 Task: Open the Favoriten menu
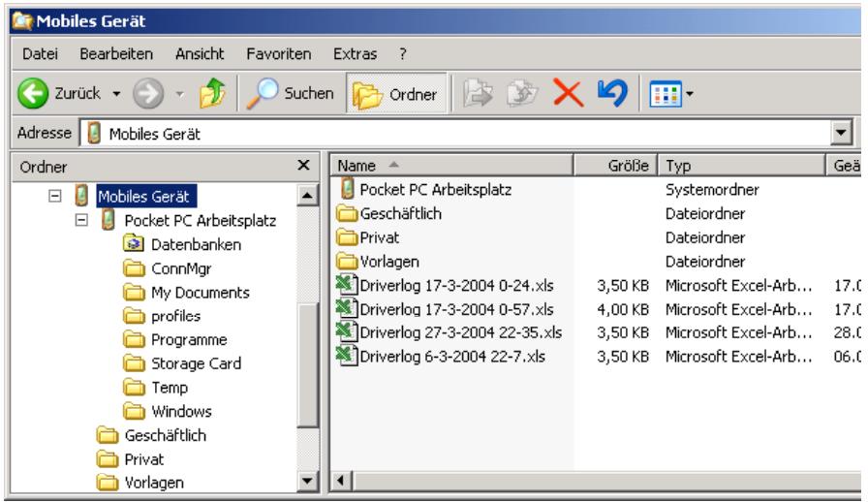(x=278, y=53)
